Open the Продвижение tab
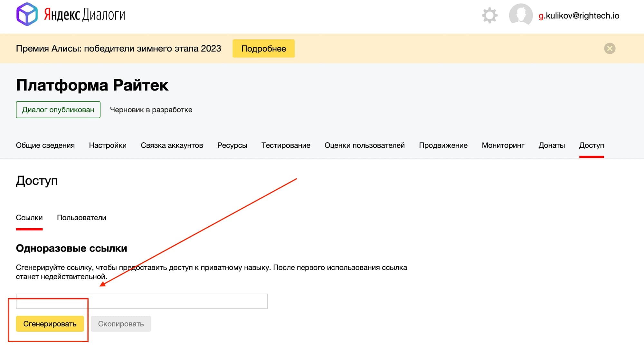Viewport: 644px width, 352px height. [443, 146]
